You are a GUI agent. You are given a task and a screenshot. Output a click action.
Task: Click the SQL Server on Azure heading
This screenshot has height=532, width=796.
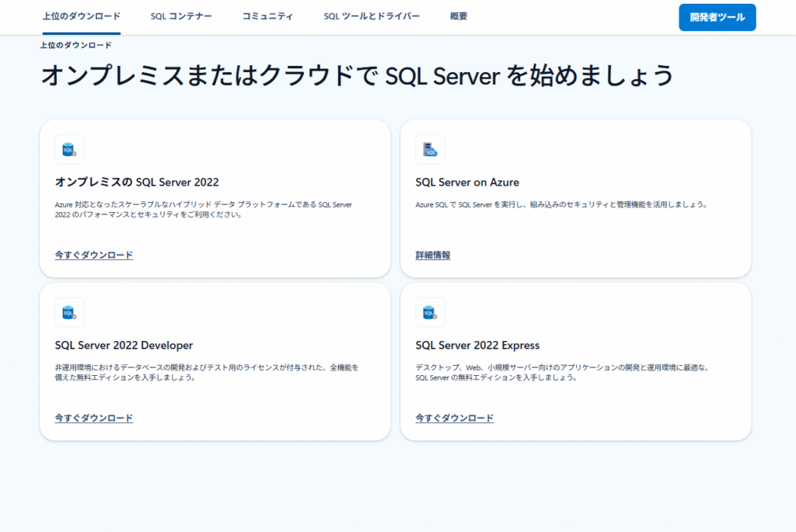(467, 182)
